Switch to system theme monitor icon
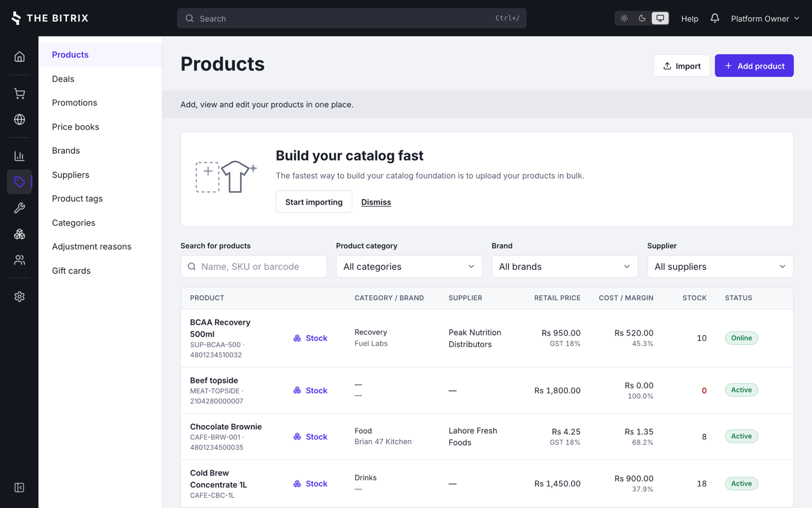This screenshot has width=812, height=508. tap(660, 18)
